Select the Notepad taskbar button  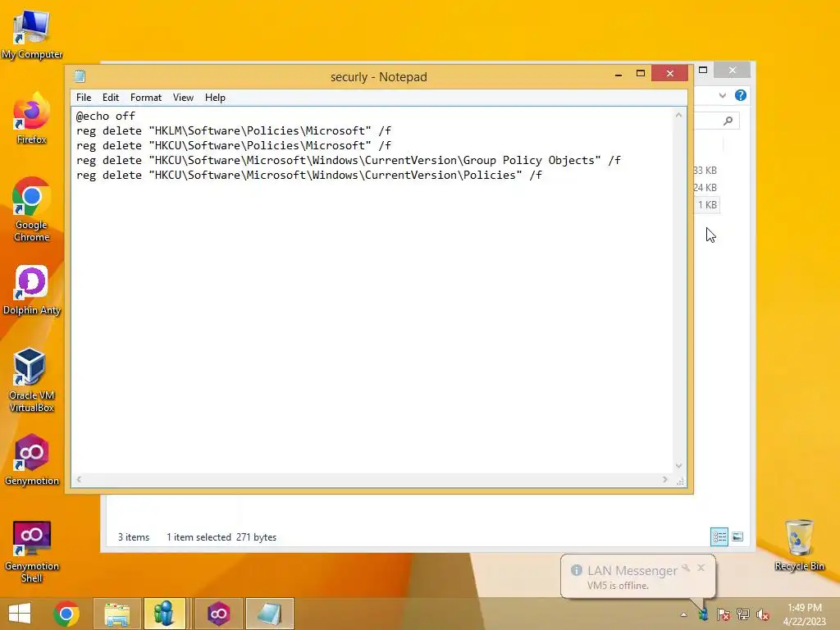(269, 614)
